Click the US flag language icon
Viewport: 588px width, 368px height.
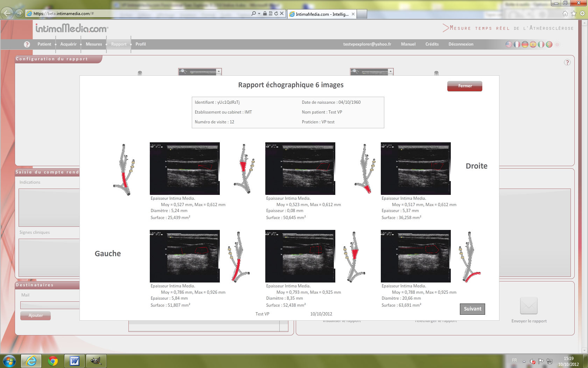pos(509,45)
